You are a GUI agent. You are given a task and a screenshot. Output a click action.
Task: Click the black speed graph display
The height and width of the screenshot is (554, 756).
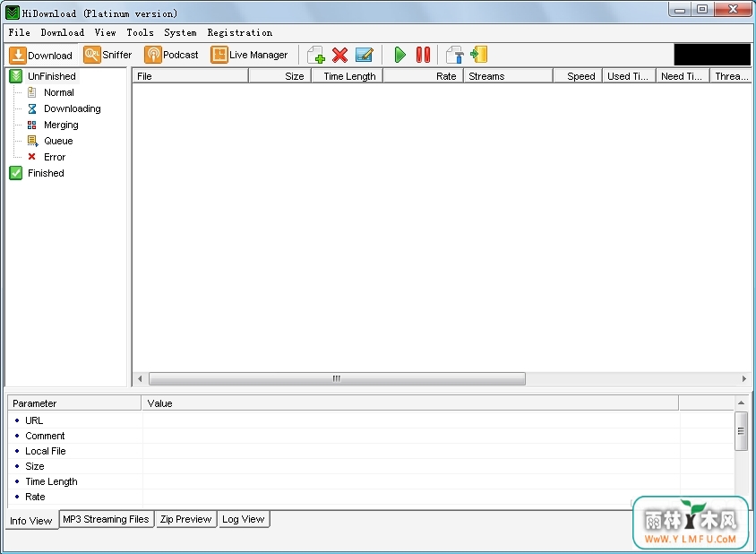(712, 55)
